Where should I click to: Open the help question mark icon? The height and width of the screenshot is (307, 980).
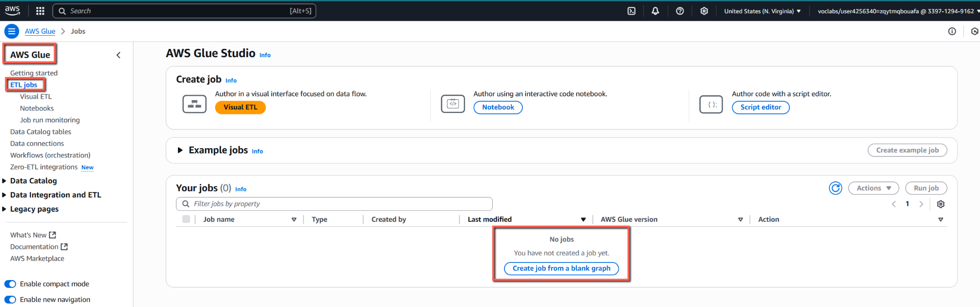point(680,11)
